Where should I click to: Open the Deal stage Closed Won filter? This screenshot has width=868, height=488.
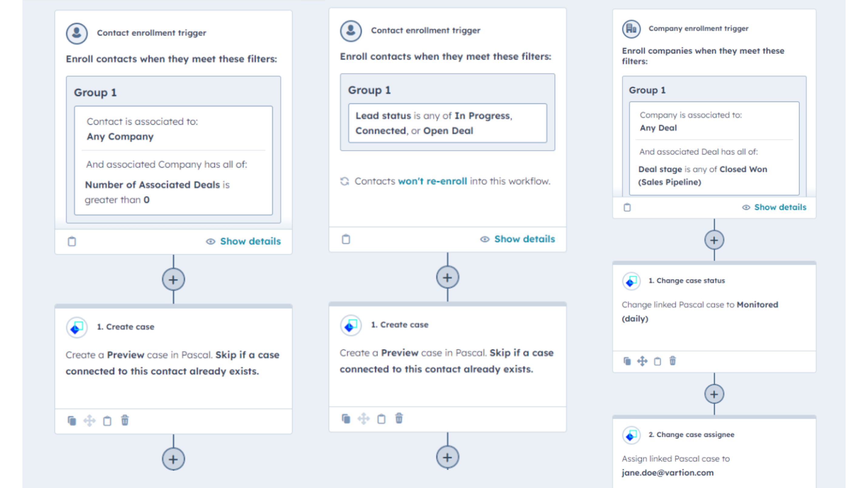click(702, 175)
